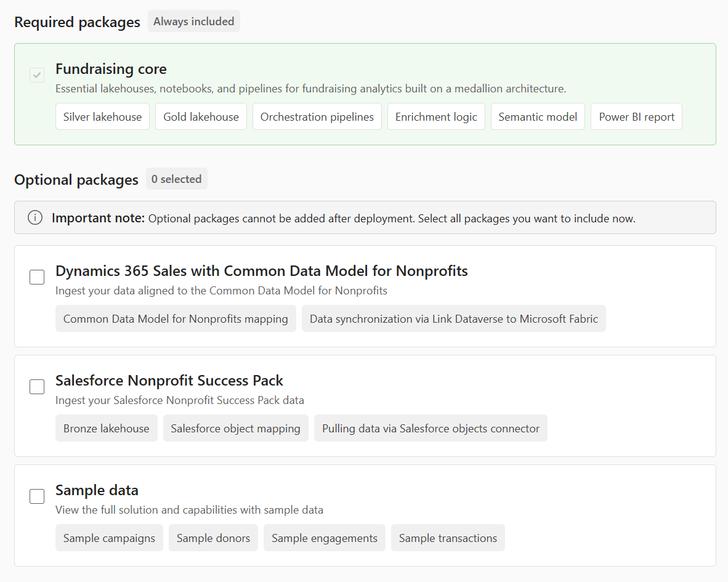Image resolution: width=728 pixels, height=582 pixels.
Task: Click the Bronze lakehouse chip
Action: 106,429
